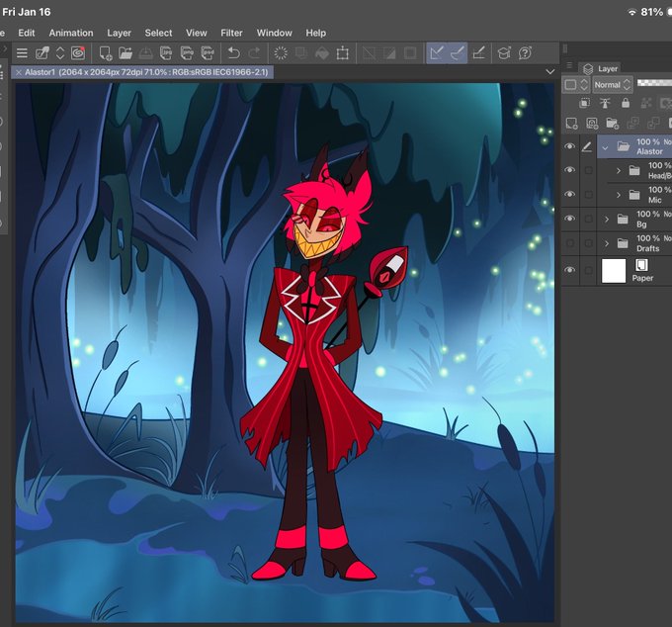The image size is (672, 627).
Task: Open the Edit menu
Action: [x=27, y=33]
